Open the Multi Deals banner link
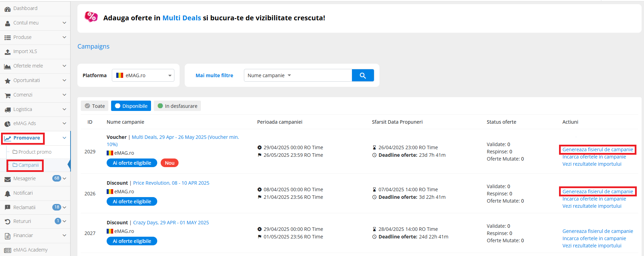 coord(182,18)
